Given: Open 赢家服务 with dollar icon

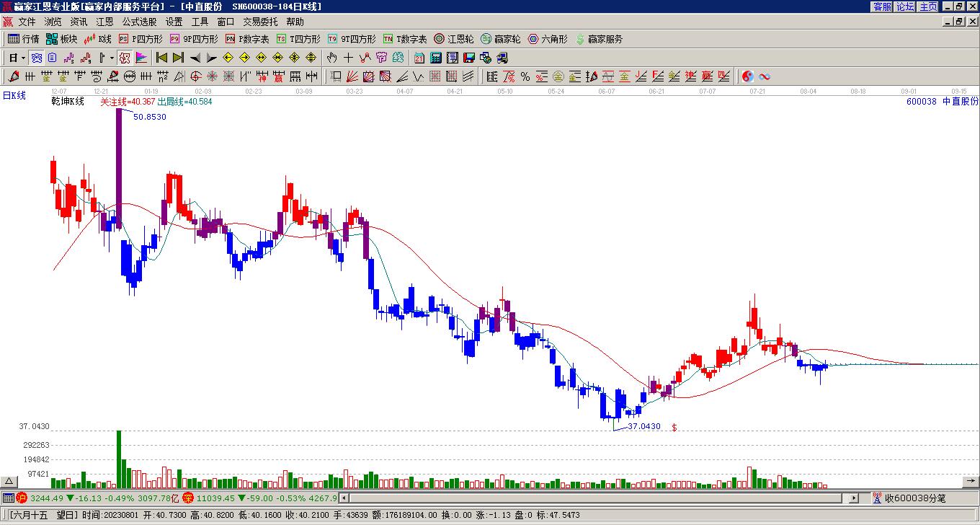Looking at the screenshot, I should coord(599,39).
